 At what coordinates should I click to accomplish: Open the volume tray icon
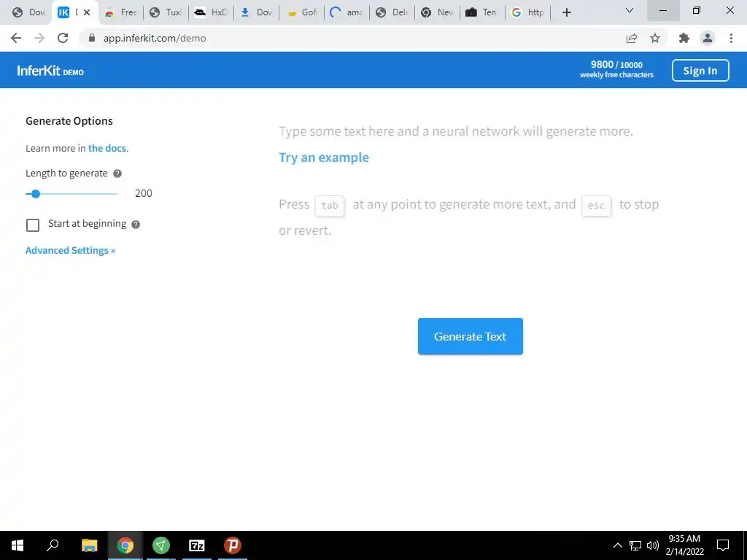[653, 545]
